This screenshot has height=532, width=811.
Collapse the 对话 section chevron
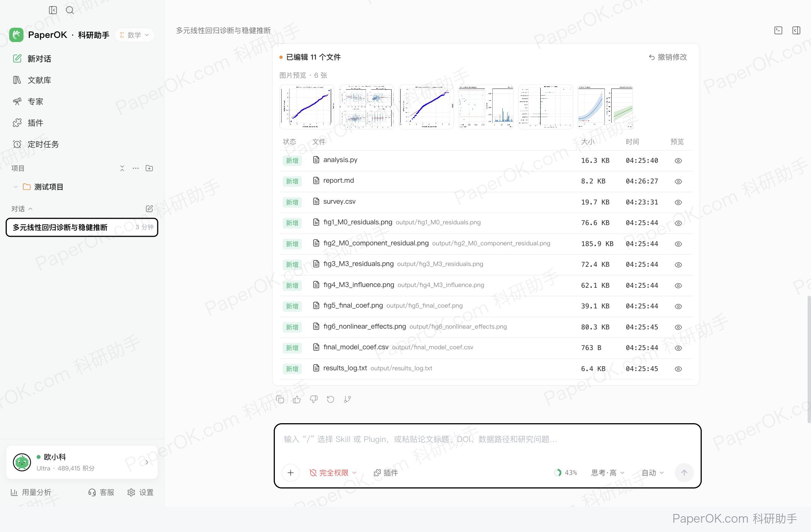point(30,209)
